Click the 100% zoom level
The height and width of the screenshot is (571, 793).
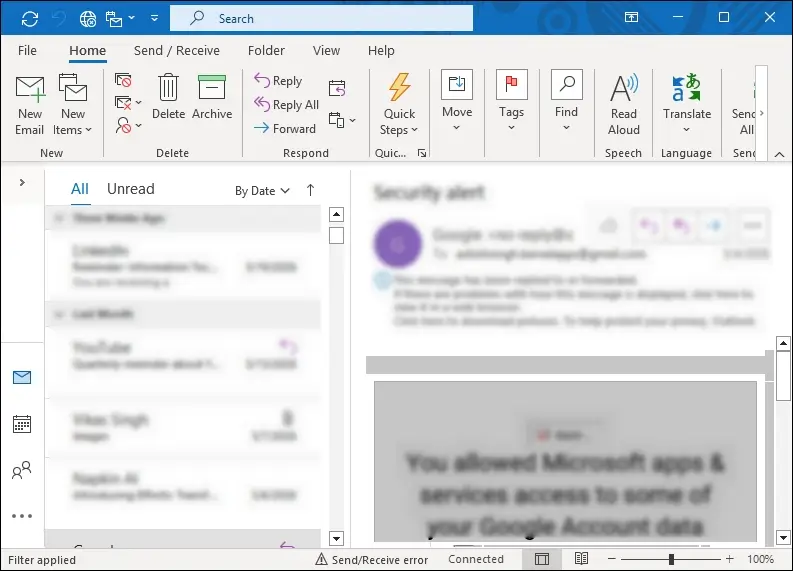coord(760,559)
